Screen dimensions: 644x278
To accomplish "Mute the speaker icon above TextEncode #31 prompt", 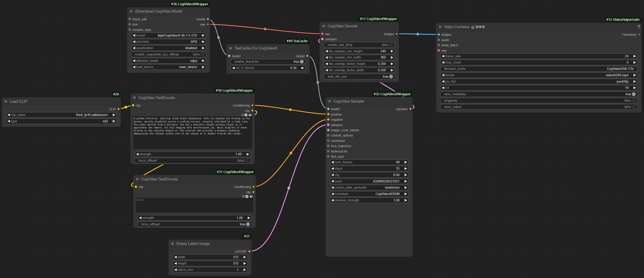I will click(x=251, y=197).
